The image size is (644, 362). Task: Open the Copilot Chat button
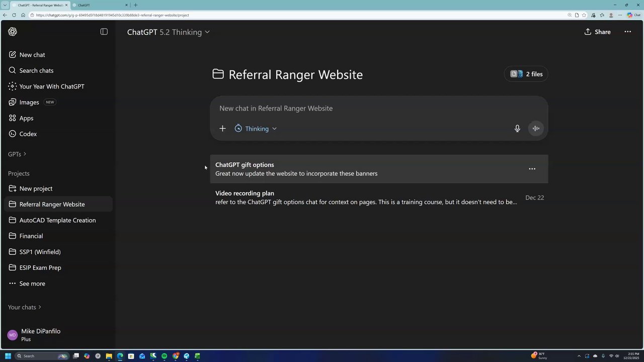[633, 15]
